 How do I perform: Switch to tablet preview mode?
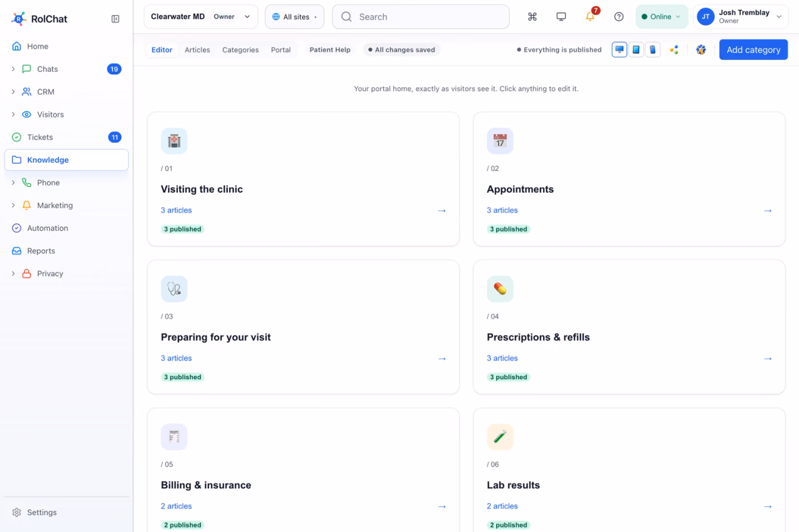(x=636, y=50)
